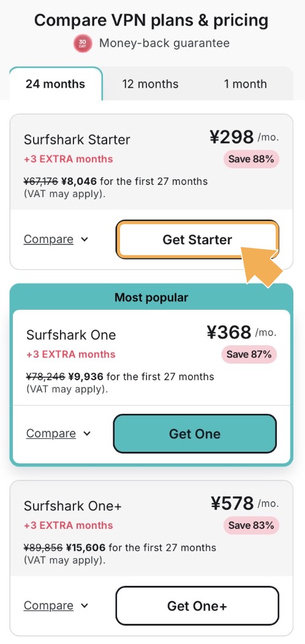Open Compare link under Surfshark One
The image size is (305, 644).
(x=51, y=433)
